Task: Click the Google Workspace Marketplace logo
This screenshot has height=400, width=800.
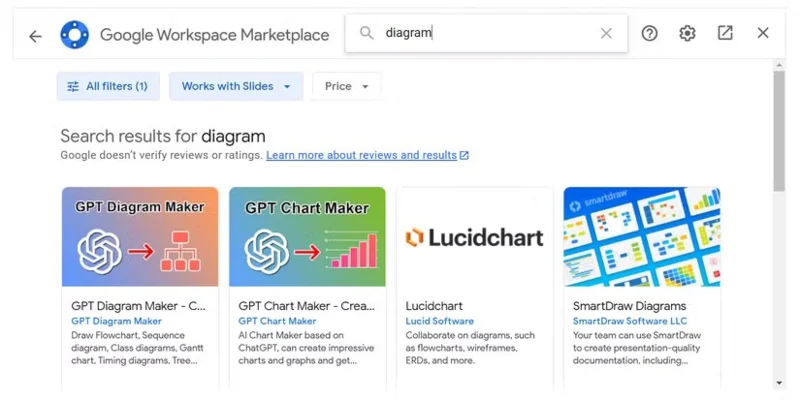Action: [74, 35]
